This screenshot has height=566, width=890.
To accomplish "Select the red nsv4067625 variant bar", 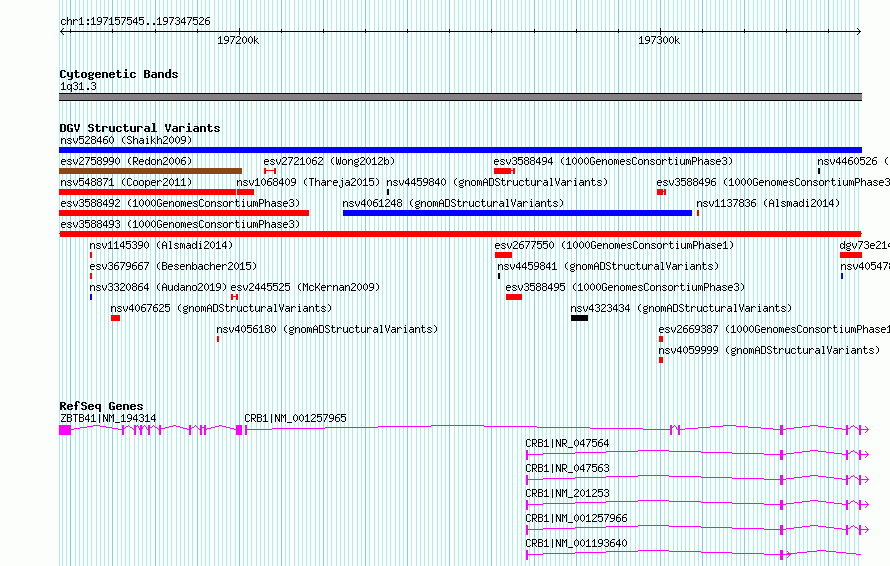I will click(116, 318).
